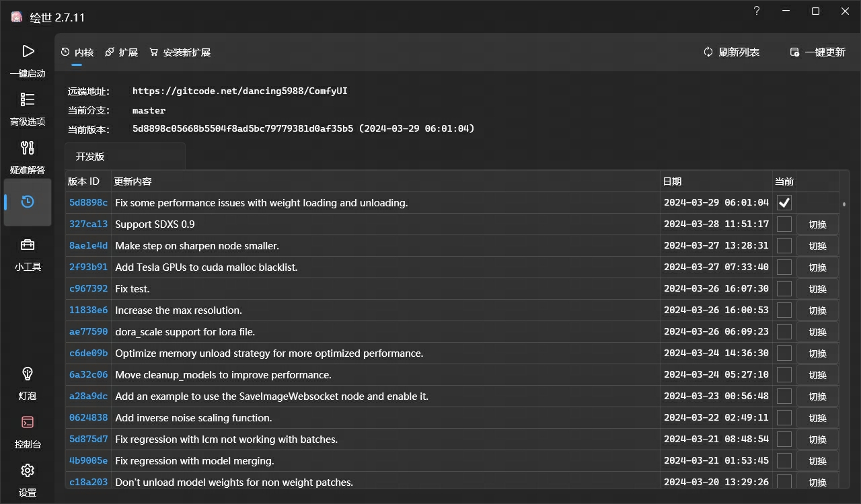Select the version management history icon
Screen dimensions: 861x504
click(28, 202)
